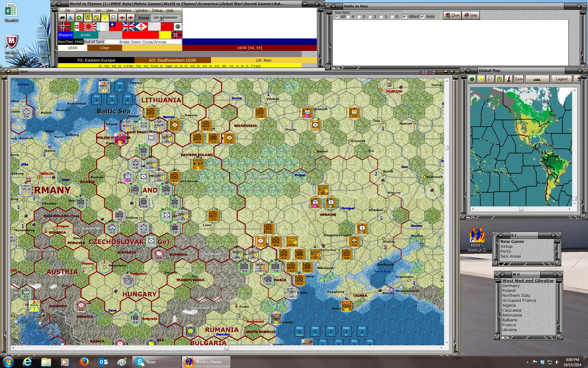Click the blue letter A toolbar icon
The height and width of the screenshot is (368, 588).
70,18
